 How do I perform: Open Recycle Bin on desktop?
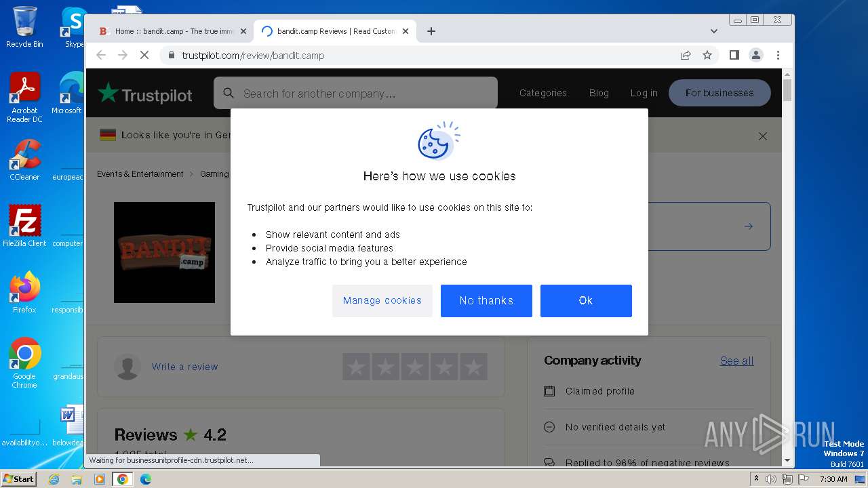(24, 27)
